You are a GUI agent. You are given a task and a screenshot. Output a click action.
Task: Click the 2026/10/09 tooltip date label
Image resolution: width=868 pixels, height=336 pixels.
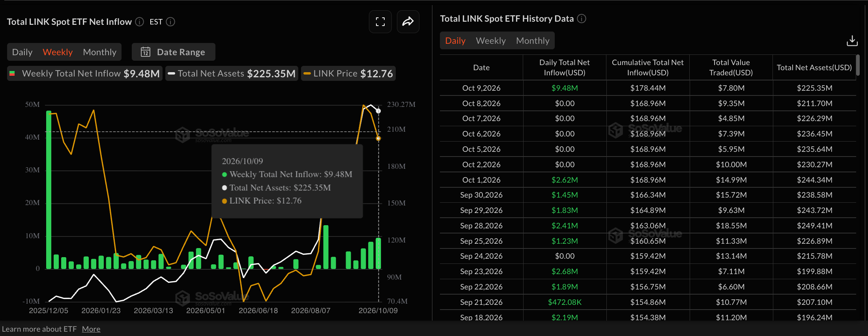pyautogui.click(x=242, y=161)
